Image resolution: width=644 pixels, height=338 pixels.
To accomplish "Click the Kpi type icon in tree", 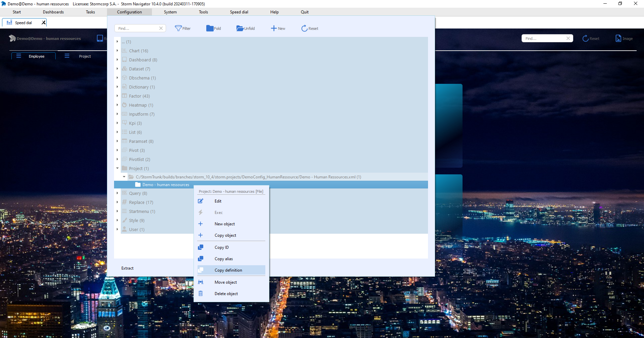I will [124, 123].
